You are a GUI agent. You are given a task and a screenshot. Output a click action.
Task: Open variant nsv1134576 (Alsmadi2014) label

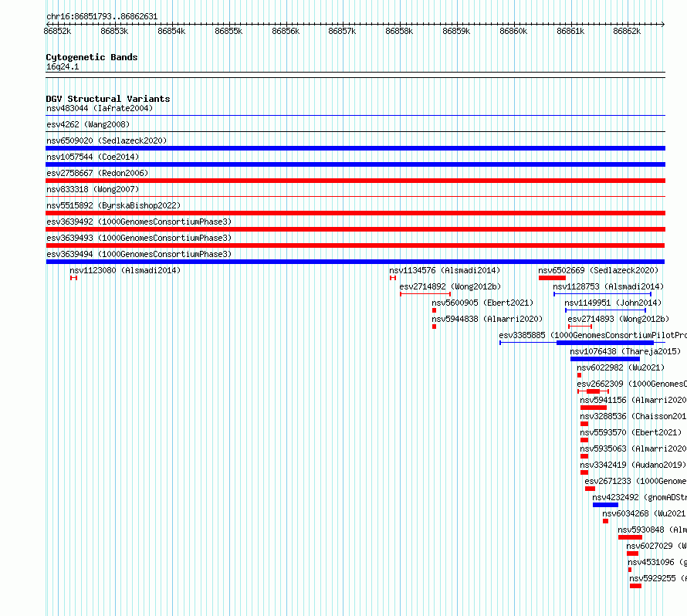point(445,270)
